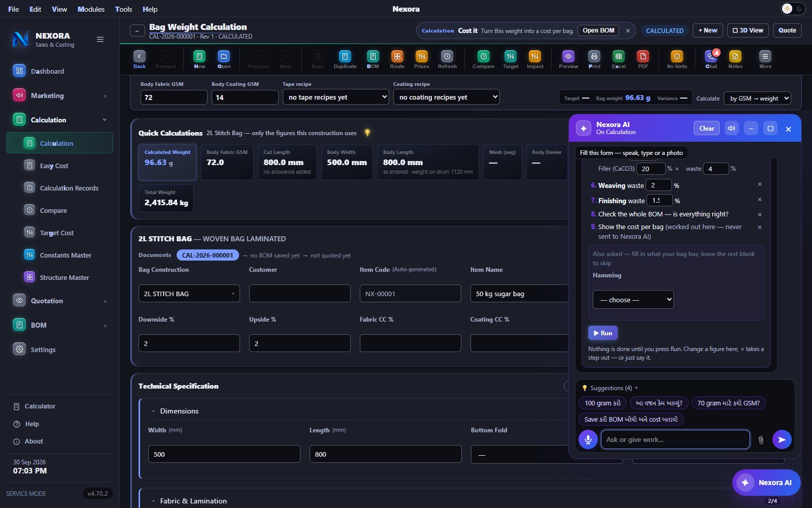Open the Coating recipe dropdown

447,97
